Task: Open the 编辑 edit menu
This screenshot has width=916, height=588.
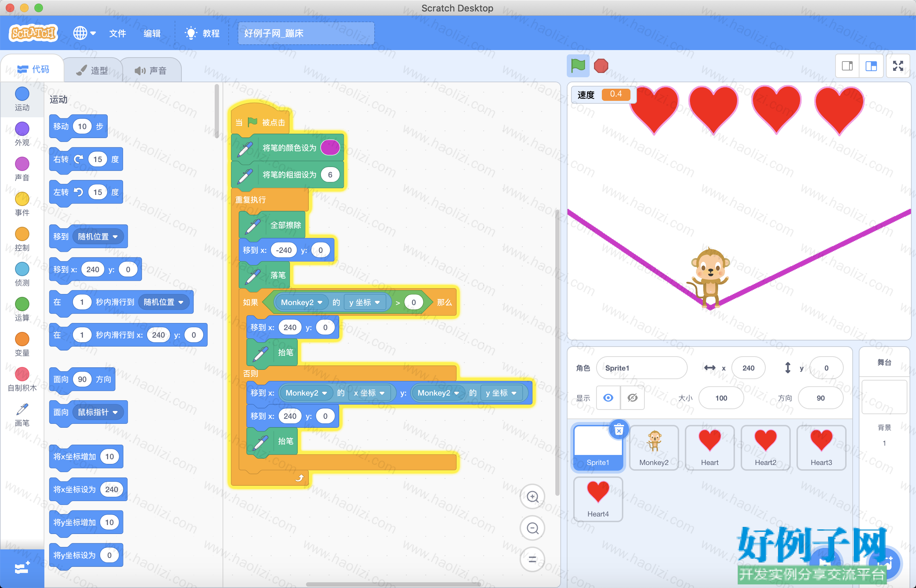Action: [x=152, y=33]
